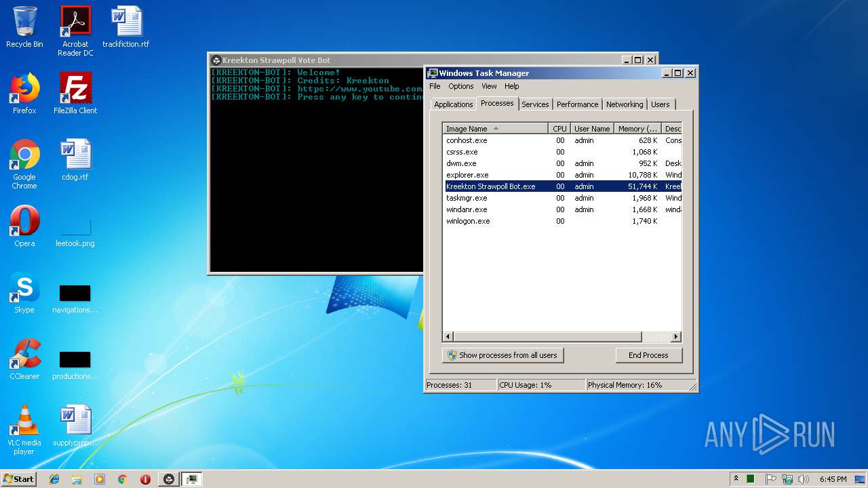Image resolution: width=868 pixels, height=488 pixels.
Task: Open the Options menu in Task Manager
Action: click(460, 86)
